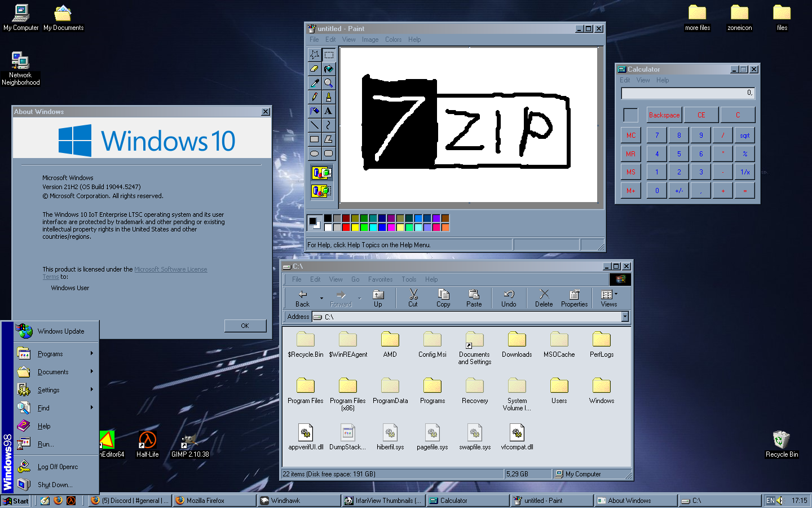Open Calculator's View menu
The image size is (812, 508).
643,80
